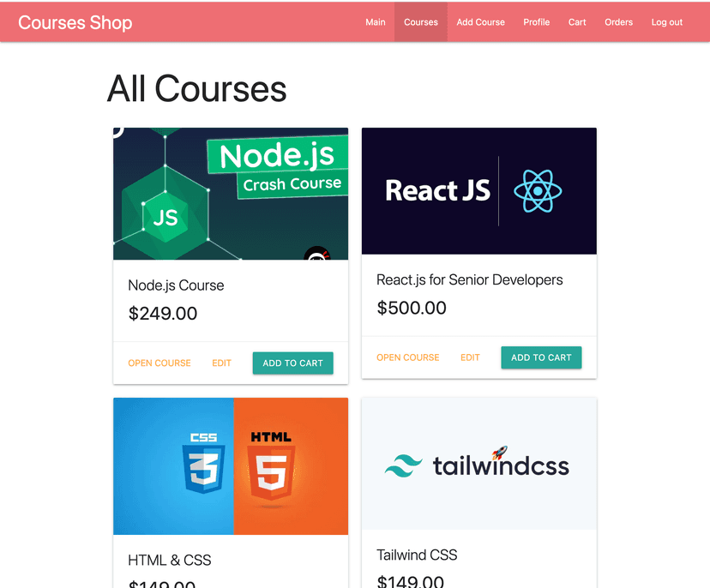Open the Node.js Course via Open Course
The width and height of the screenshot is (710, 588).
[x=159, y=363]
